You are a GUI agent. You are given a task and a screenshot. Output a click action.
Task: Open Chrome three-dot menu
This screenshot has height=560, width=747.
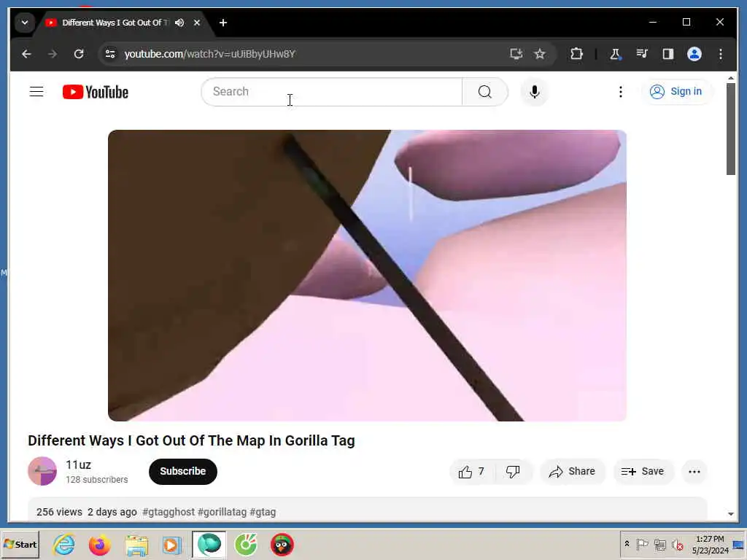point(720,54)
